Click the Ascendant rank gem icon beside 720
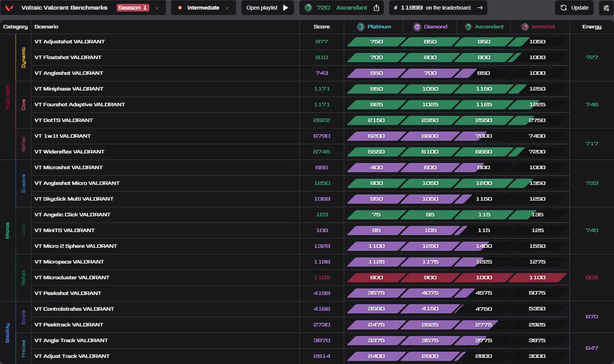 coord(308,8)
